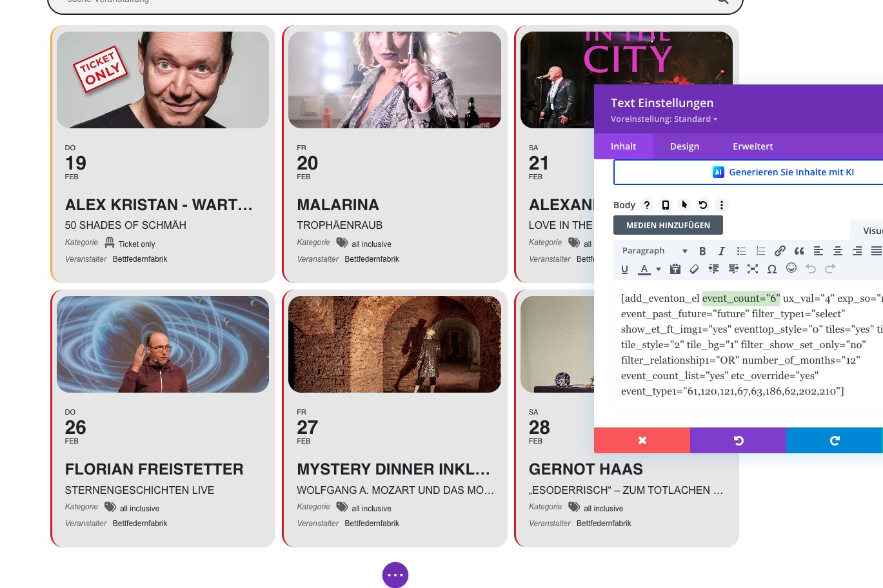Pick the text color A swatch
The width and height of the screenshot is (883, 588).
tap(644, 269)
